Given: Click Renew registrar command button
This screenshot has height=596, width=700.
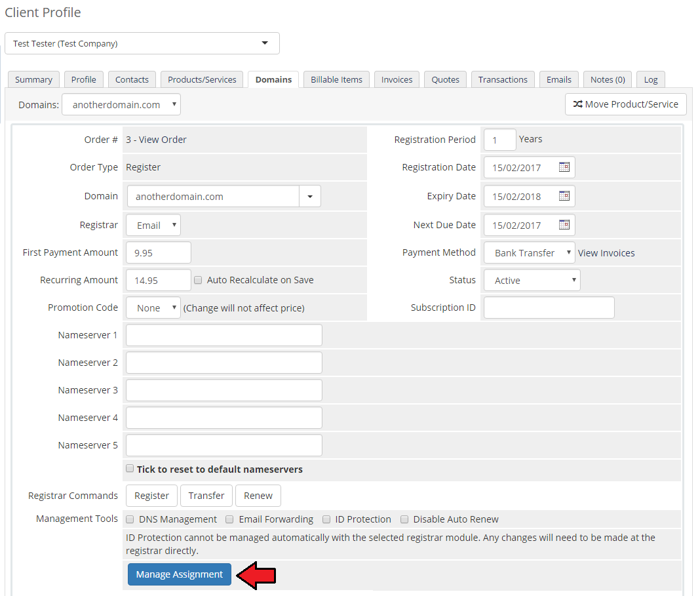Looking at the screenshot, I should [x=258, y=496].
